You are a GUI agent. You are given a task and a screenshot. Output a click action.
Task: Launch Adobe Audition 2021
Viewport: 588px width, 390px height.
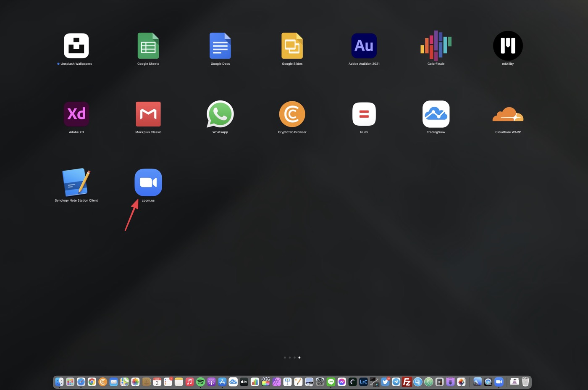[364, 46]
